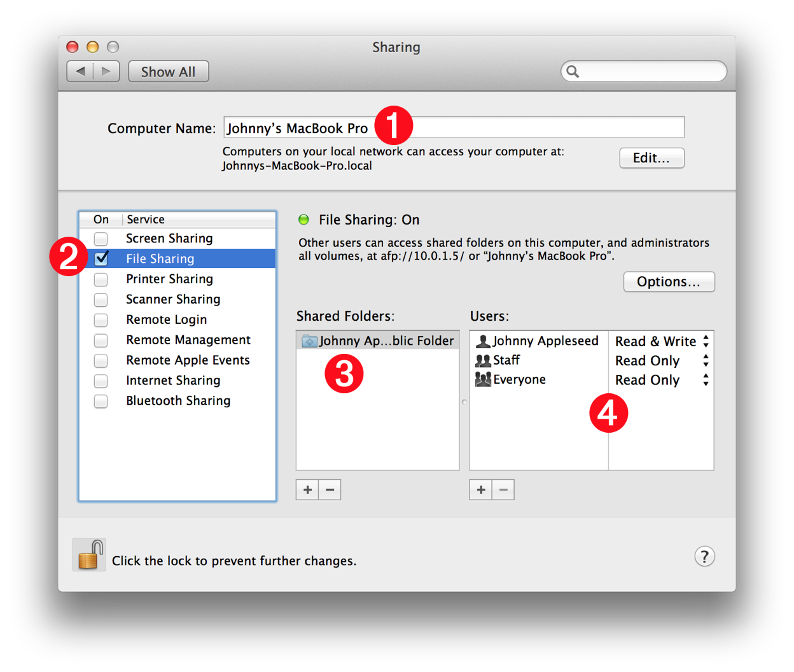Add a user with the plus button
This screenshot has height=672, width=794.
(x=481, y=489)
